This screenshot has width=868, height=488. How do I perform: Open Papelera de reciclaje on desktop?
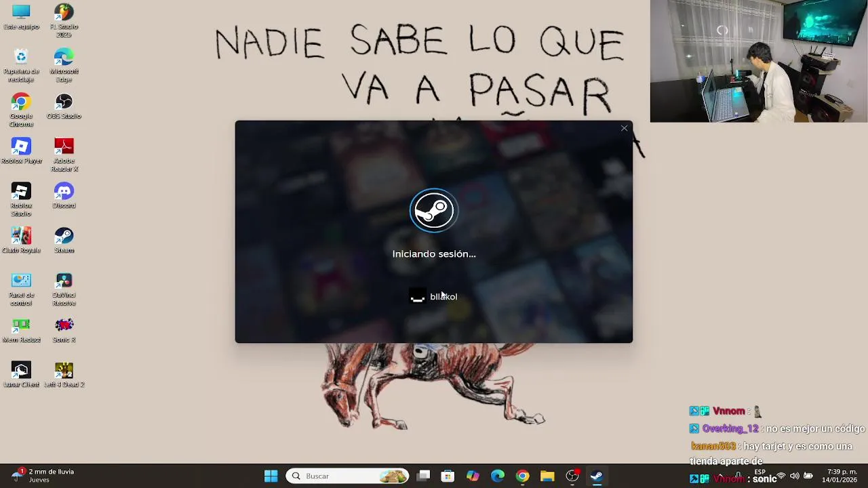point(21,65)
